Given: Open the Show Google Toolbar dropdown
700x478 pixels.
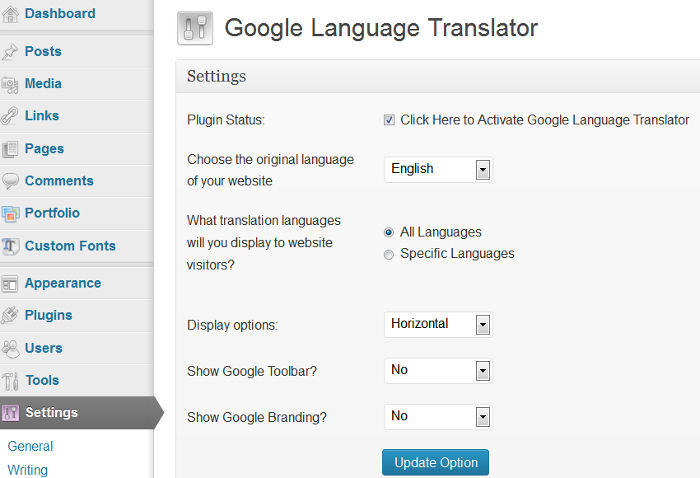Looking at the screenshot, I should pos(438,370).
